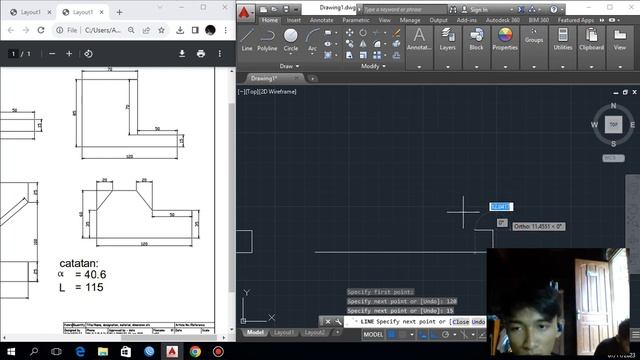This screenshot has height=360, width=640.
Task: Toggle polar tracking in status bar
Action: tap(446, 334)
